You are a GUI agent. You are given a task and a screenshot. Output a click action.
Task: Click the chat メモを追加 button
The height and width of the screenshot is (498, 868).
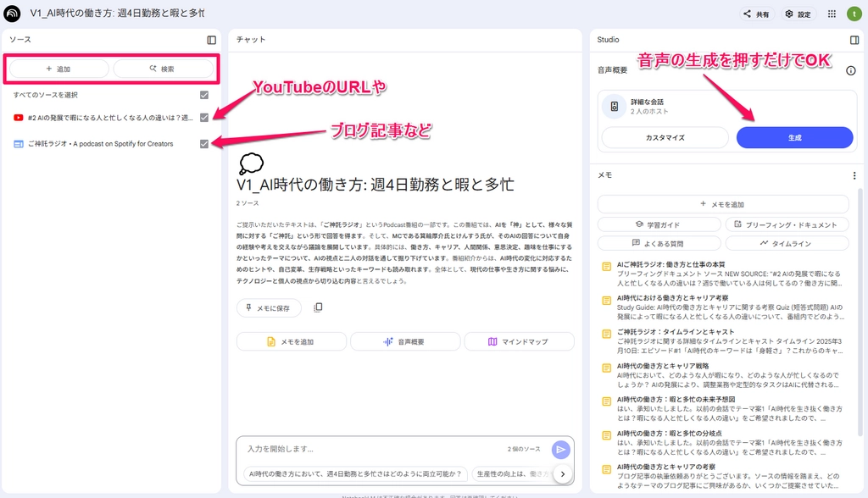point(292,341)
